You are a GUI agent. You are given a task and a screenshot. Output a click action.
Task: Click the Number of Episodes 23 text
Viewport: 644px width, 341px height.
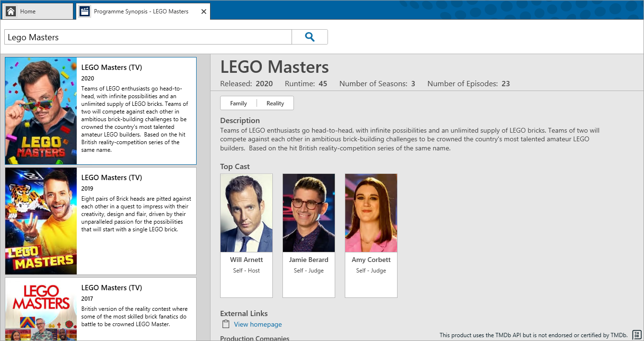point(468,84)
